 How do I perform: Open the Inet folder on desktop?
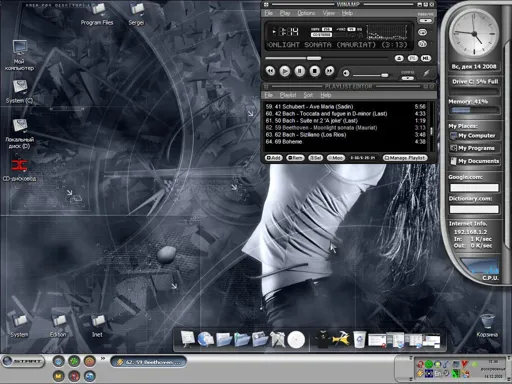point(98,326)
